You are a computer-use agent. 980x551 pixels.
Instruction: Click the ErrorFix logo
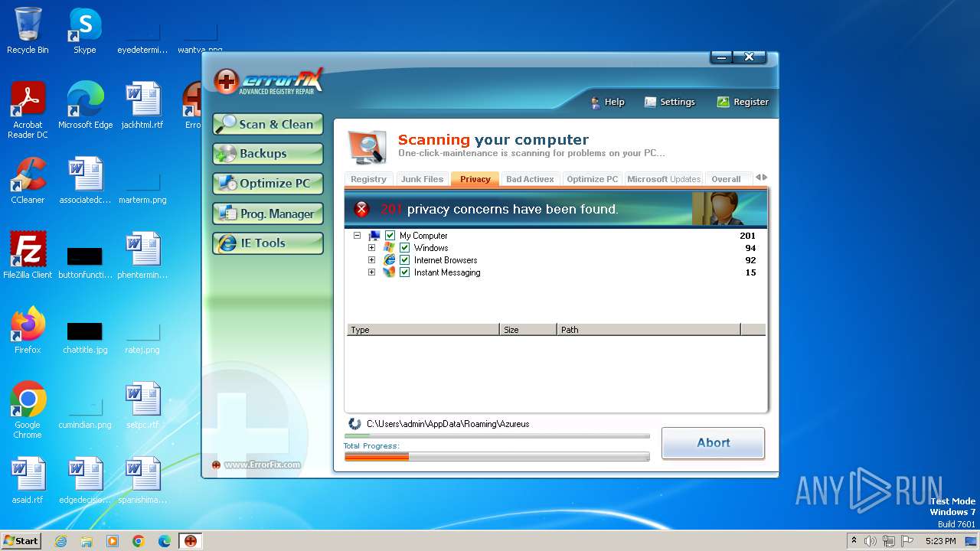(269, 81)
